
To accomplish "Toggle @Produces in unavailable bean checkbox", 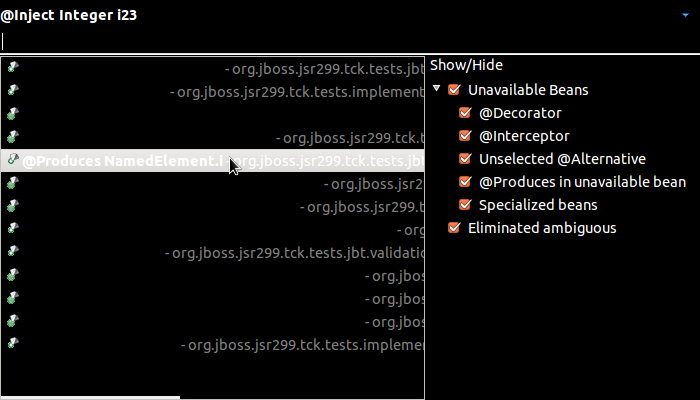I will click(x=465, y=182).
